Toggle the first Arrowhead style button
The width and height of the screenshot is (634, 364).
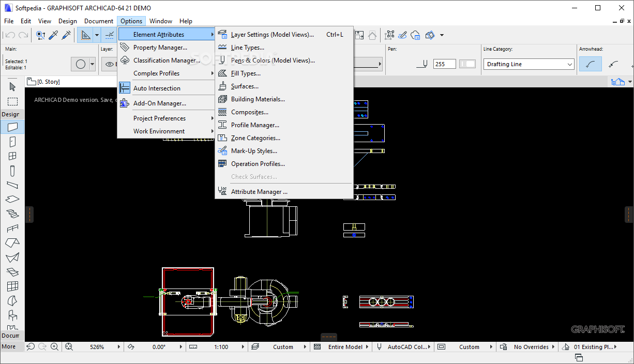(x=590, y=64)
